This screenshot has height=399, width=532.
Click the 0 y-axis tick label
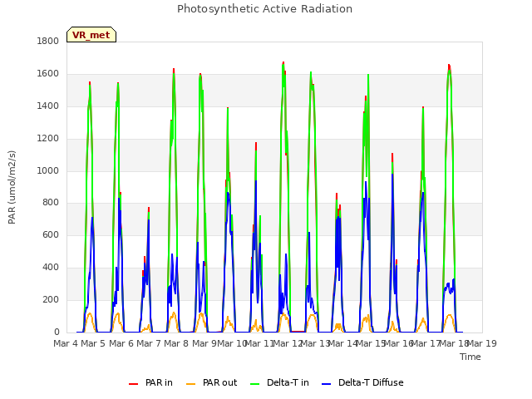point(57,332)
